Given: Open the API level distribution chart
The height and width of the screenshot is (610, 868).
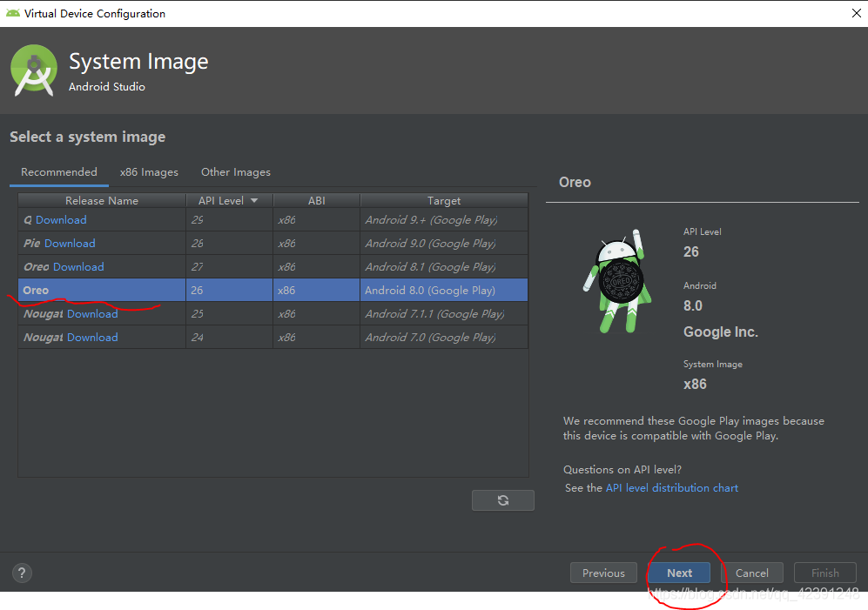Looking at the screenshot, I should click(671, 487).
